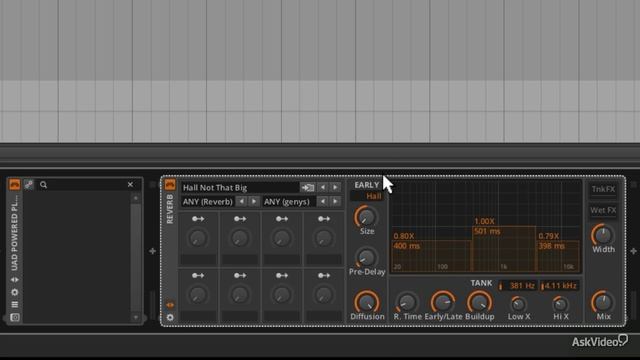The width and height of the screenshot is (640, 360).
Task: Show the UAD plug-in window icon
Action: (x=15, y=317)
